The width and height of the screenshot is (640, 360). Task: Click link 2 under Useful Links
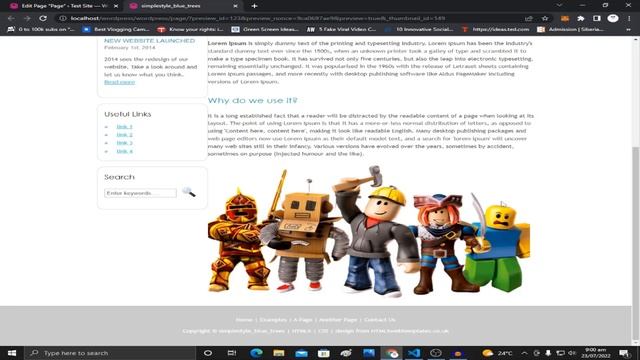[x=124, y=135]
